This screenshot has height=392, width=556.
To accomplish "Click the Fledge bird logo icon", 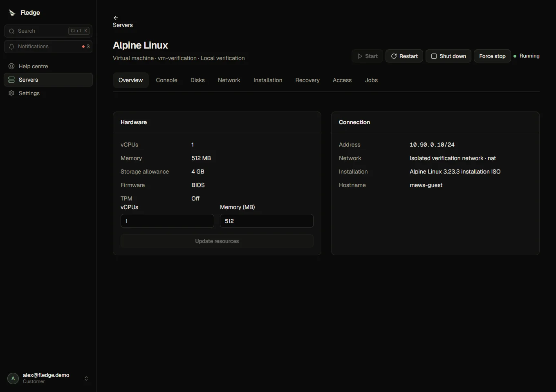I will (x=12, y=13).
